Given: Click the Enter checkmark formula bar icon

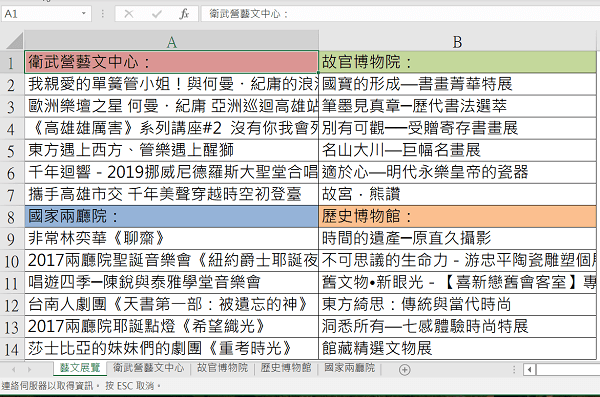Looking at the screenshot, I should pos(157,14).
